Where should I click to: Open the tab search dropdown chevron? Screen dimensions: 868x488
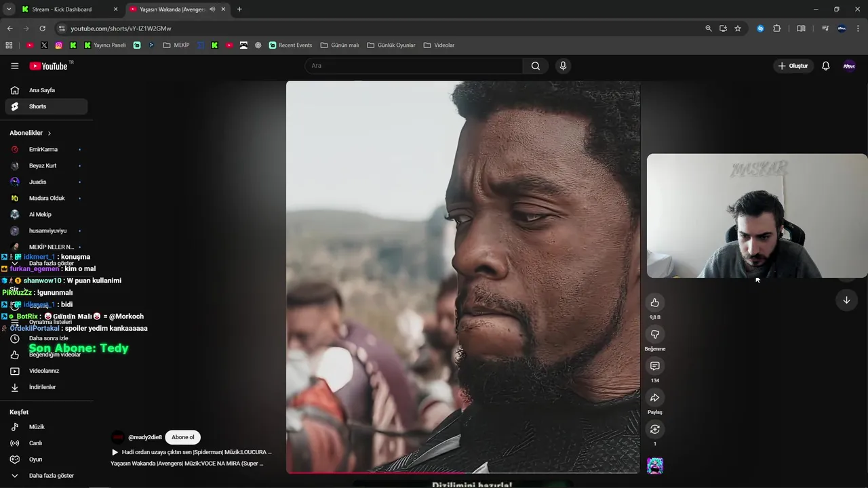click(x=9, y=9)
